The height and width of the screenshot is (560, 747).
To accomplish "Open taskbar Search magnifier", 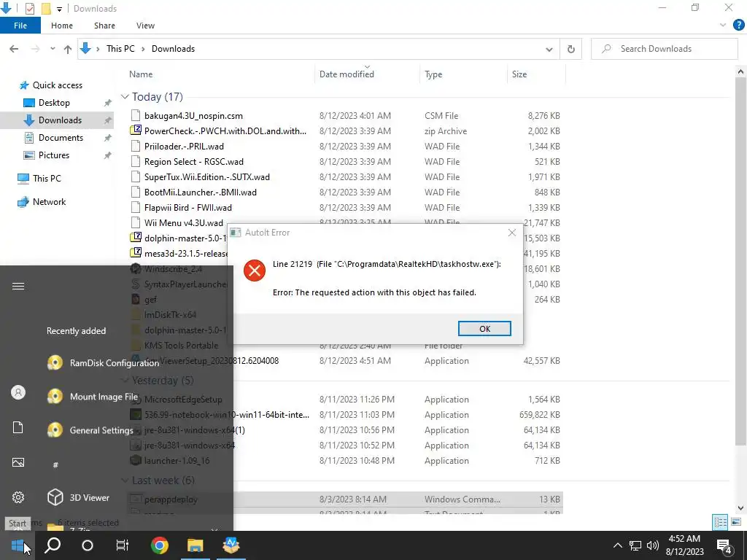I will point(53,545).
